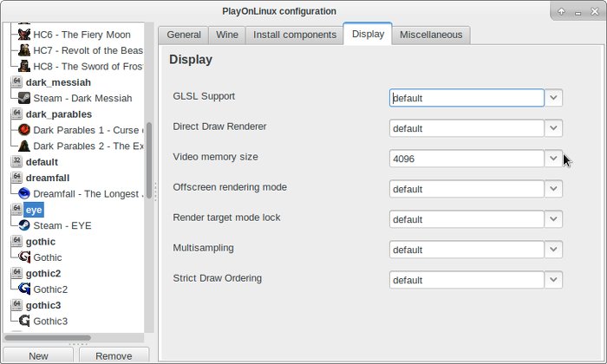
Task: Open the Multisampling dropdown arrow
Action: click(x=553, y=250)
